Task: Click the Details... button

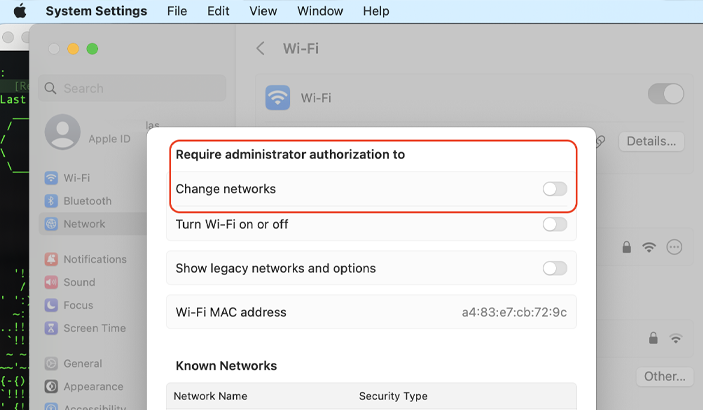Action: click(651, 141)
